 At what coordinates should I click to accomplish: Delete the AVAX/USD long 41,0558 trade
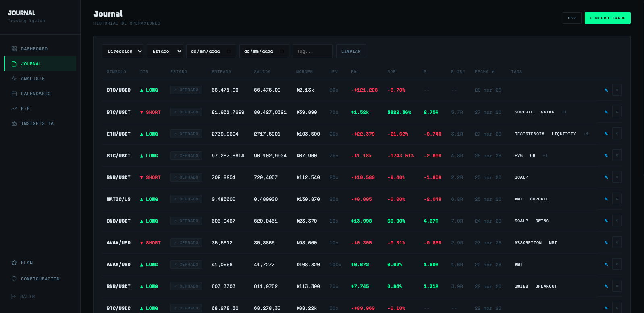tap(617, 264)
